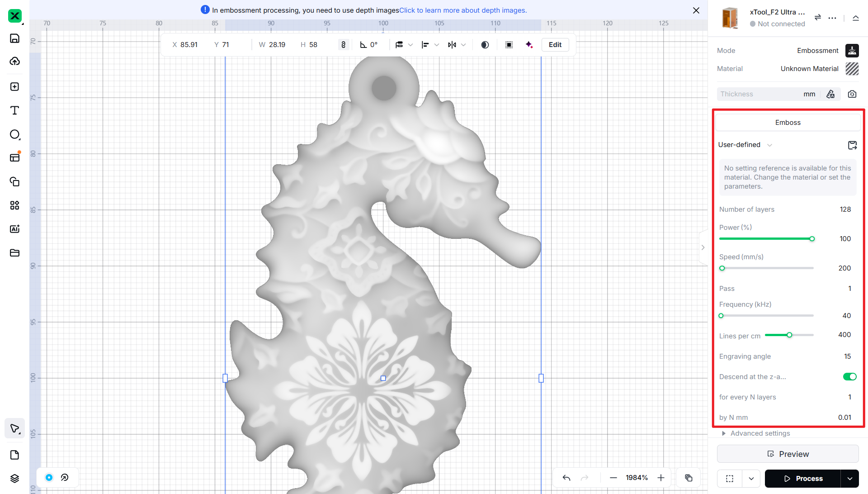The width and height of the screenshot is (868, 494).
Task: Open the Process button dropdown arrow
Action: click(x=850, y=479)
